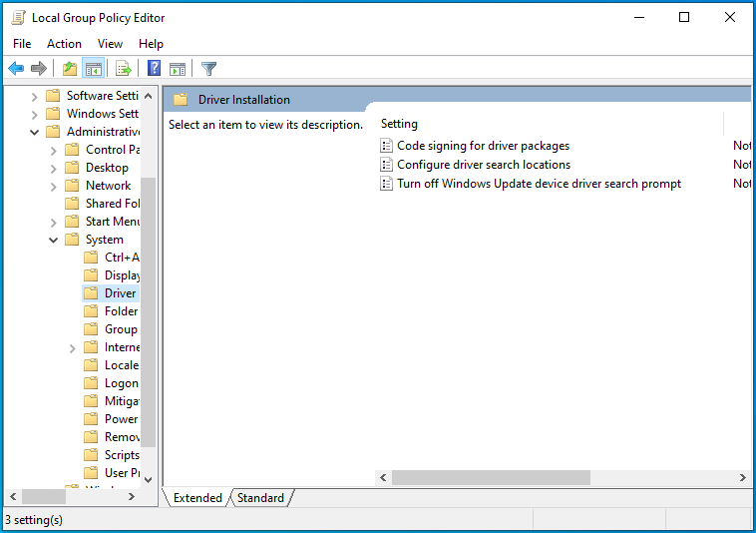This screenshot has width=756, height=533.
Task: Select 'Configure driver search locations' setting
Action: click(x=484, y=165)
